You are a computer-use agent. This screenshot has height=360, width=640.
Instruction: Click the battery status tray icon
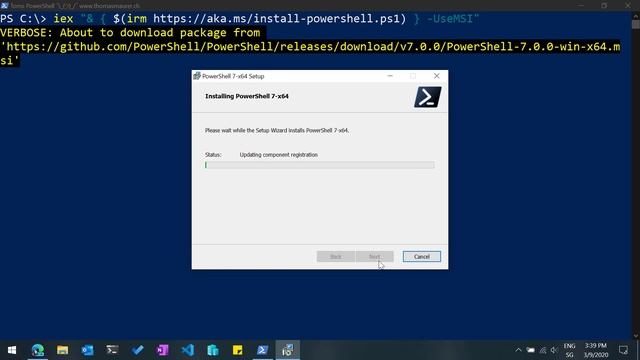click(530, 350)
